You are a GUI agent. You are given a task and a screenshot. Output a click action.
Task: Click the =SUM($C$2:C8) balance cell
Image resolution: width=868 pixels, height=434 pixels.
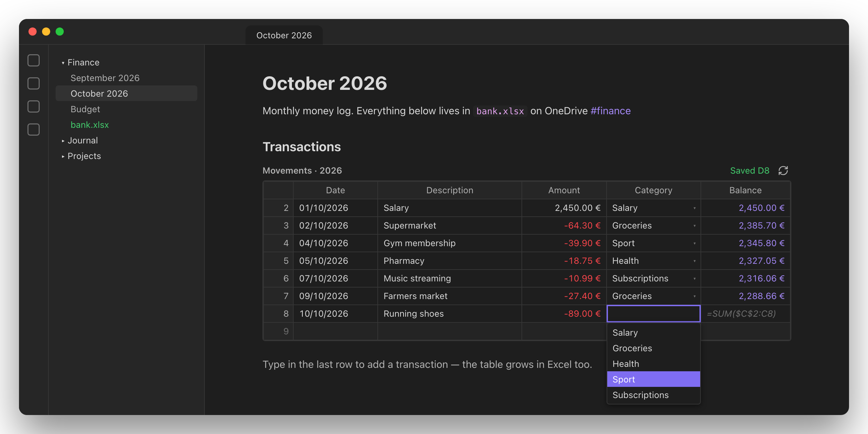pos(745,314)
